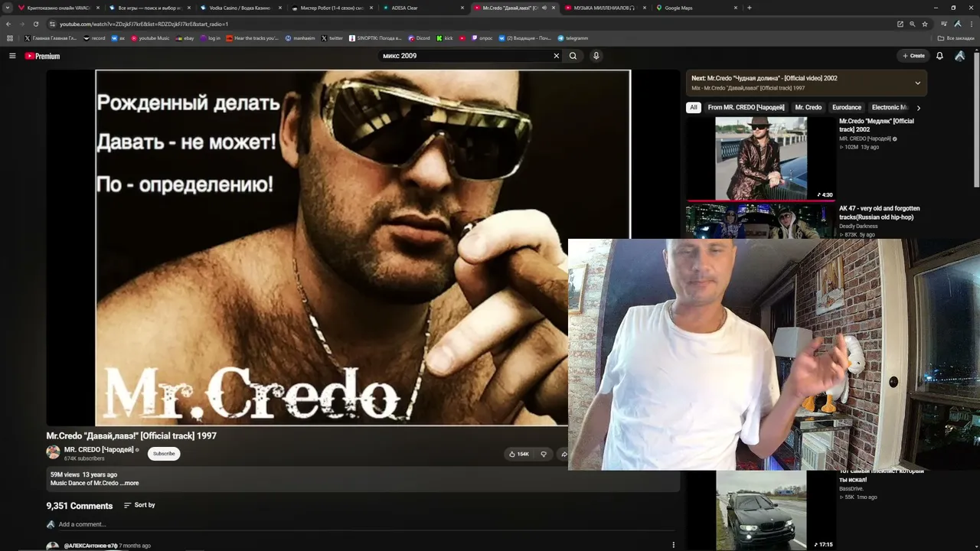980x551 pixels.
Task: Focus the Add a comment field
Action: 365,524
